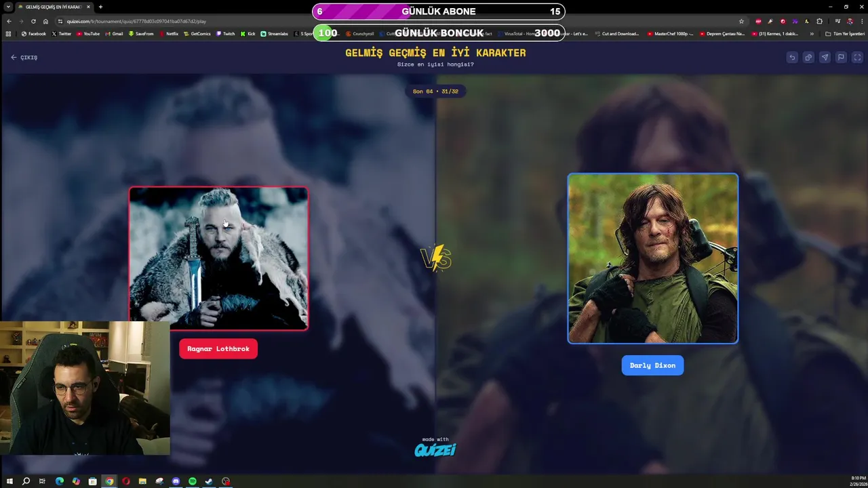Screen dimensions: 868x488
Task: Open MasterChef 1080p bookmark
Action: (x=671, y=34)
